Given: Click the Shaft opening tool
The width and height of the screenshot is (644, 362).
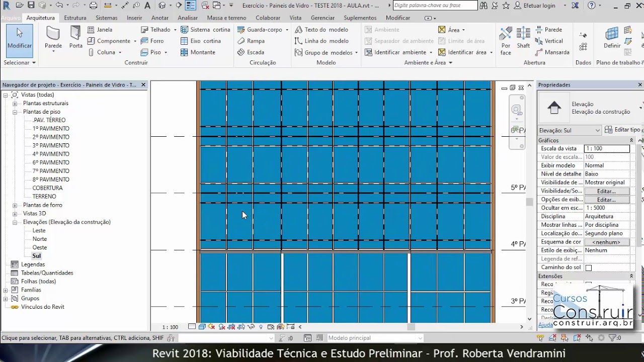Looking at the screenshot, I should [x=523, y=38].
